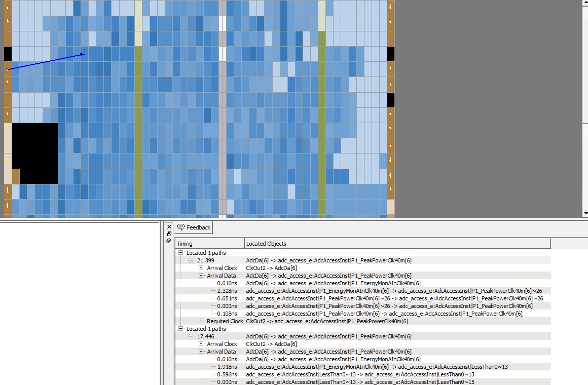Collapse the first Located 1 paths node
588x385 pixels.
coord(181,253)
